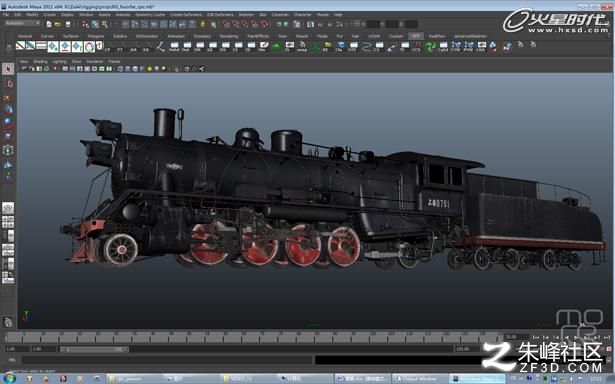Click the go-to-start playback button
The height and width of the screenshot is (384, 615).
[535, 337]
